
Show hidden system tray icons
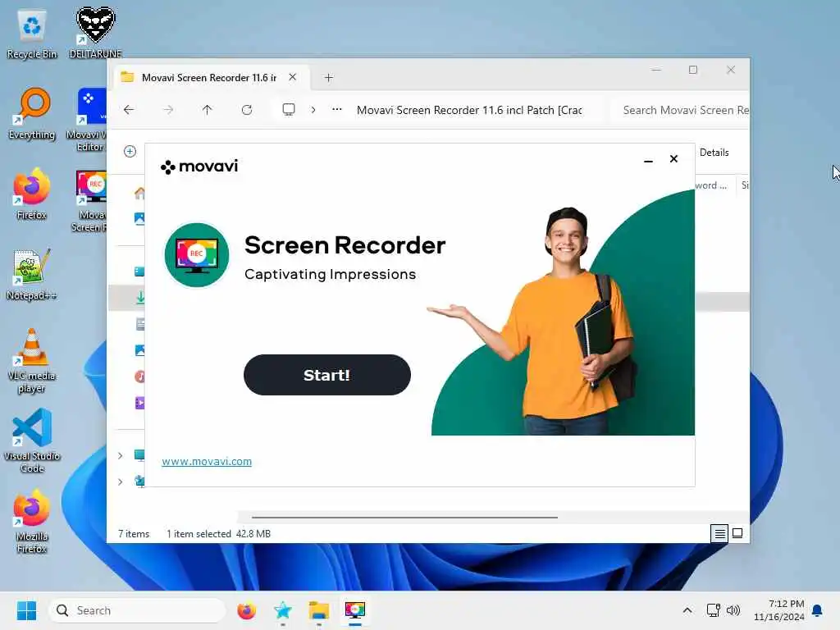[x=687, y=610]
